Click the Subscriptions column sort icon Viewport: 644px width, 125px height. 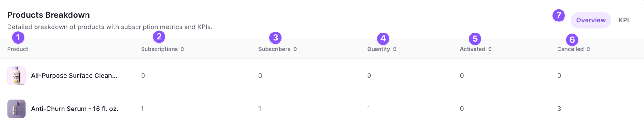[182, 49]
